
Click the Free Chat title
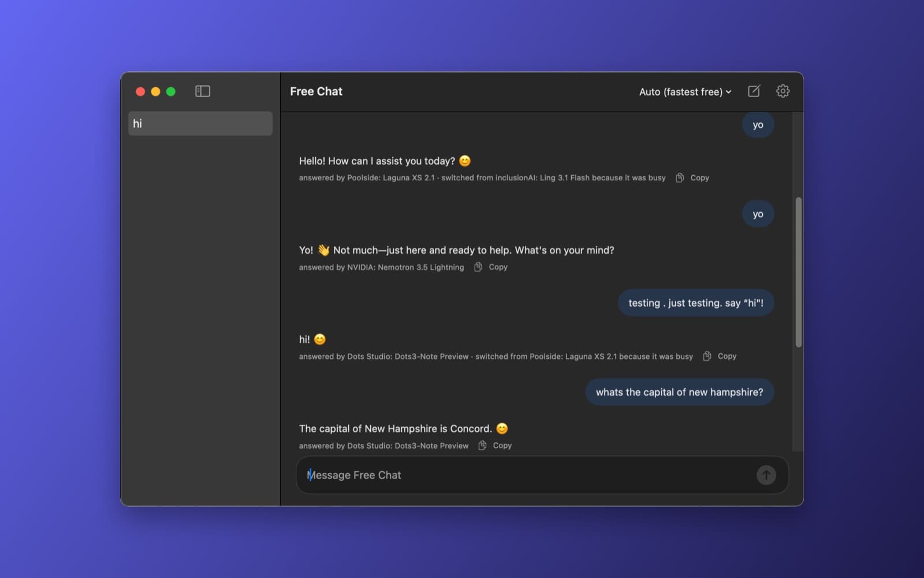coord(316,91)
